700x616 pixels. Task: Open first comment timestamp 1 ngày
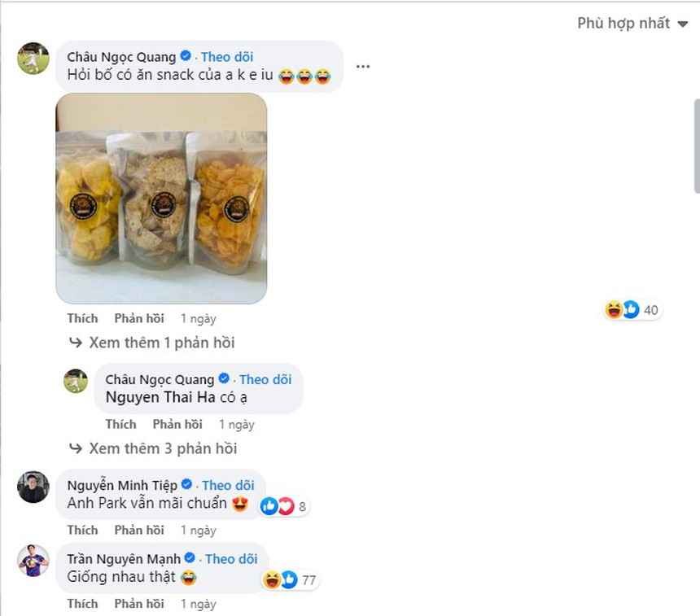(x=198, y=318)
